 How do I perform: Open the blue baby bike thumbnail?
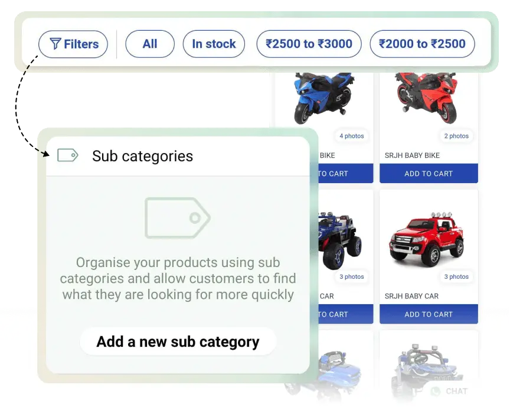[323, 97]
